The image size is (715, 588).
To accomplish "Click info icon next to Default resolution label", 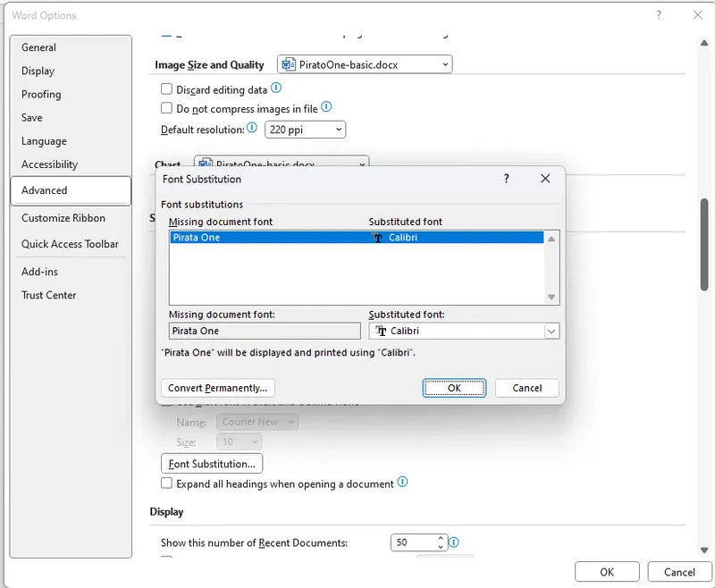I will (252, 127).
